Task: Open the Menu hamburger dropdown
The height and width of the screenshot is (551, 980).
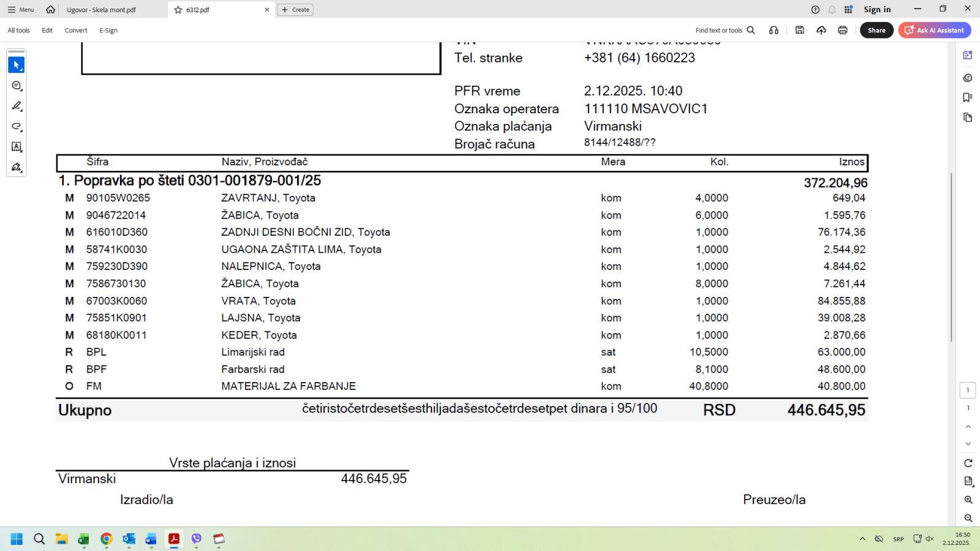Action: [21, 10]
